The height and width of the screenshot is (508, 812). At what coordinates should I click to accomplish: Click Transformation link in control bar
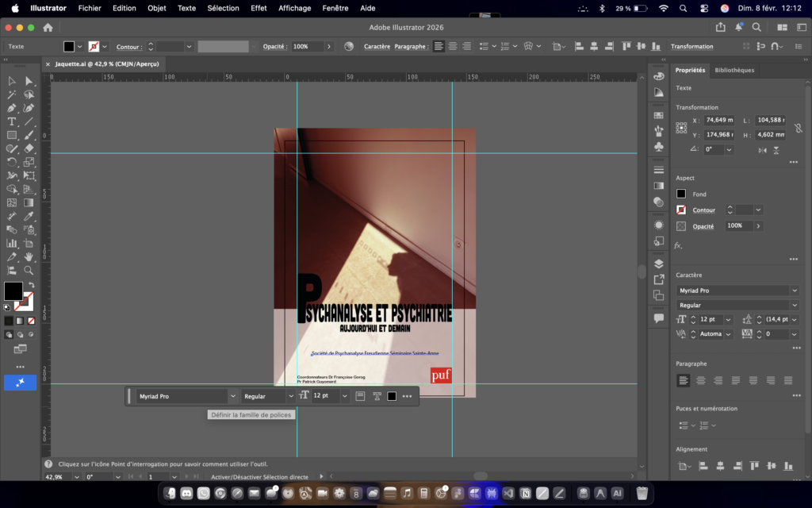691,47
